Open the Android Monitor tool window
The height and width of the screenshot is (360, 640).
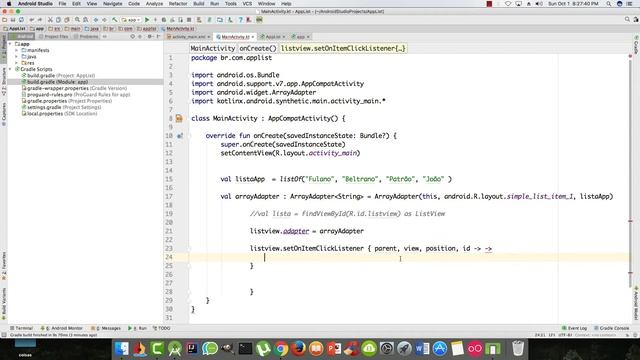click(62, 328)
